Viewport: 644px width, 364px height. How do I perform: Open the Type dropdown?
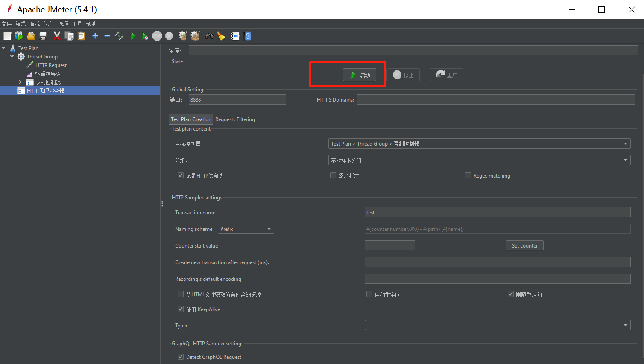tap(498, 325)
